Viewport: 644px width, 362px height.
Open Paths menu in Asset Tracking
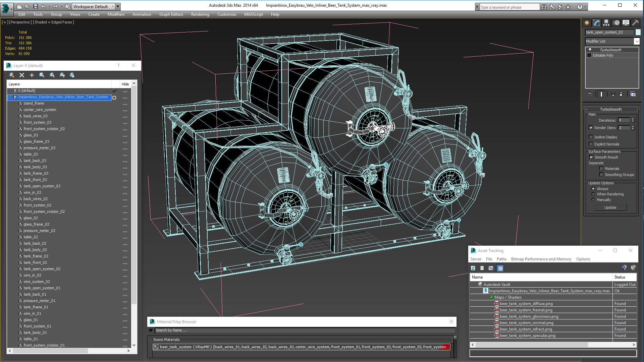(x=501, y=259)
